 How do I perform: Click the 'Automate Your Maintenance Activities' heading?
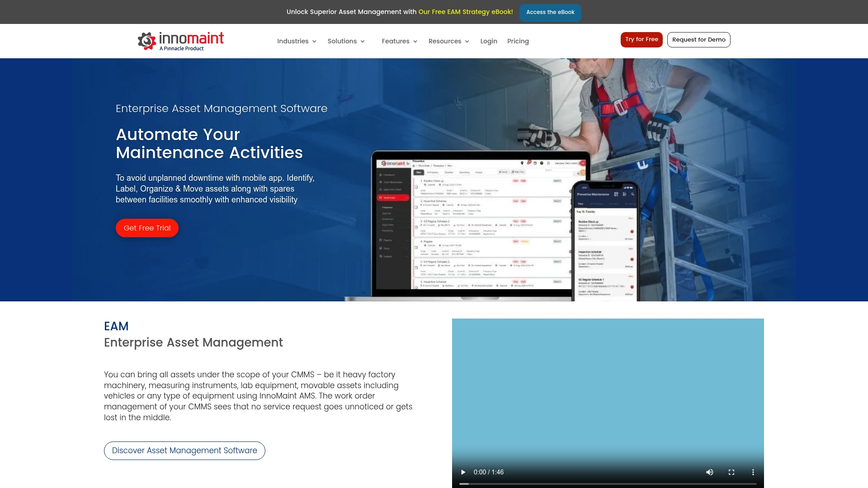coord(209,144)
